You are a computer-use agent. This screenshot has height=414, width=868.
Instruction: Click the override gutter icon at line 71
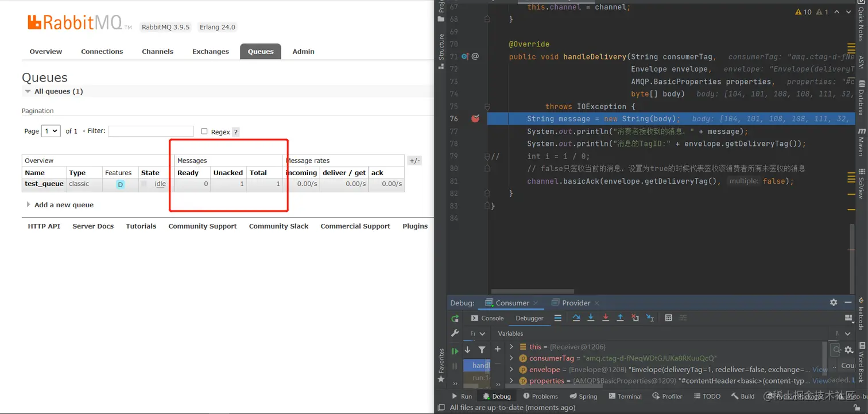pos(466,56)
